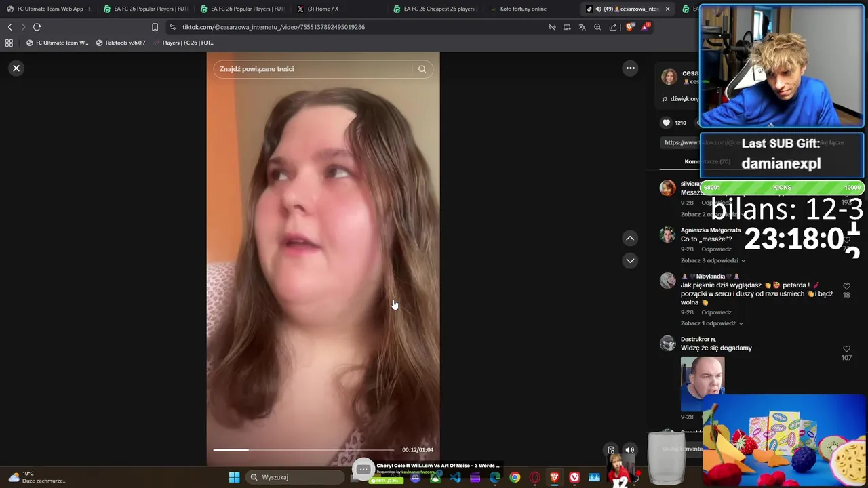Click the tiktok.com address bar URL
The image size is (868, 488).
click(x=273, y=27)
